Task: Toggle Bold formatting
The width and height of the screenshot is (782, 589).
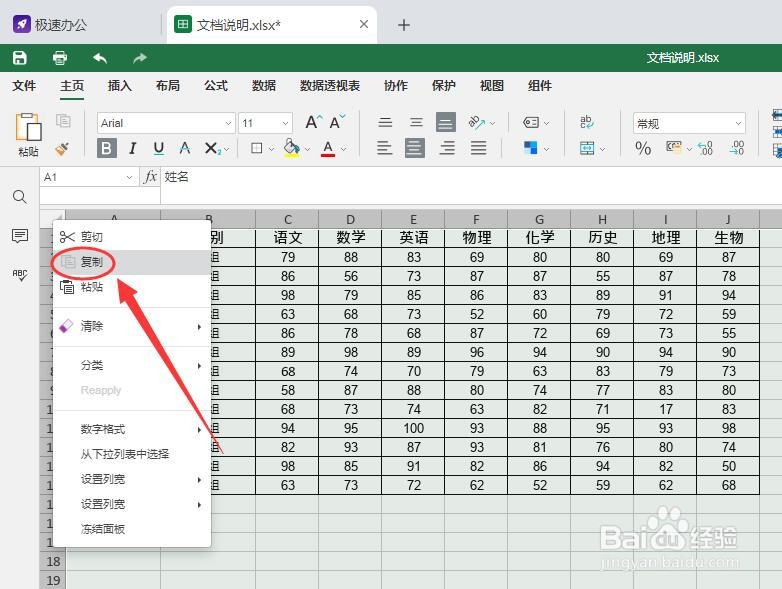Action: click(107, 148)
